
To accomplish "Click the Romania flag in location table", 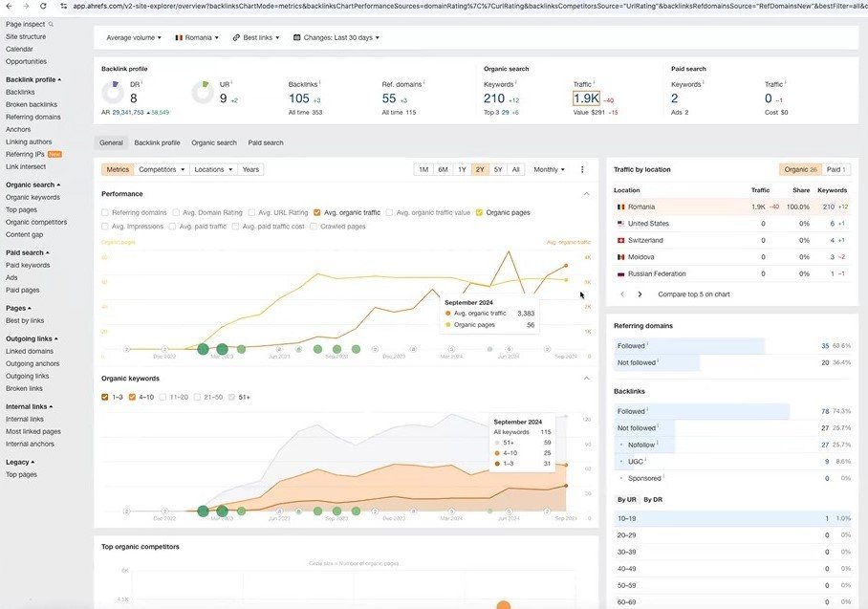I will 619,207.
